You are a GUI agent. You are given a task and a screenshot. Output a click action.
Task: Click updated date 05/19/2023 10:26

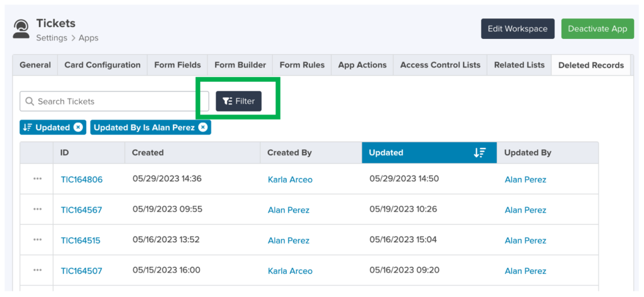403,209
